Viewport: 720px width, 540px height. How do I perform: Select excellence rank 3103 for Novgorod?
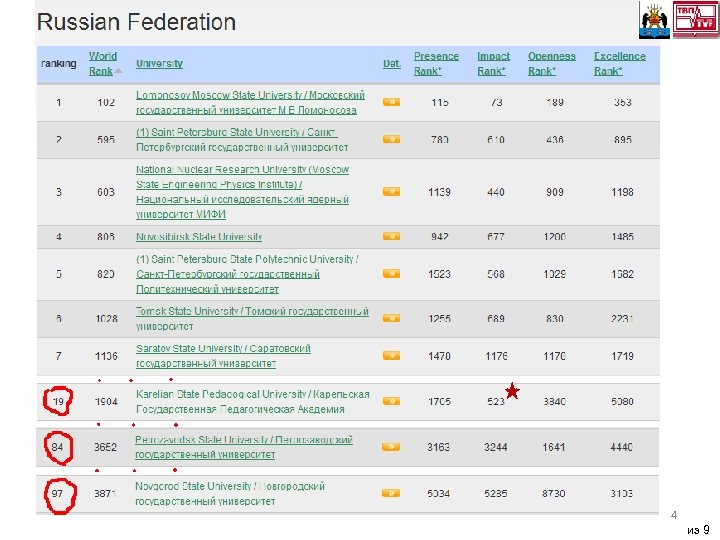(621, 494)
